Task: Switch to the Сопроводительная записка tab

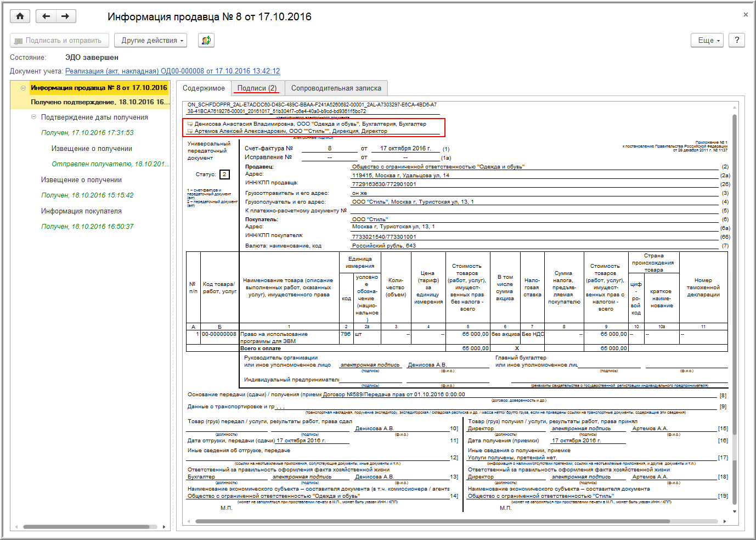Action: point(336,88)
